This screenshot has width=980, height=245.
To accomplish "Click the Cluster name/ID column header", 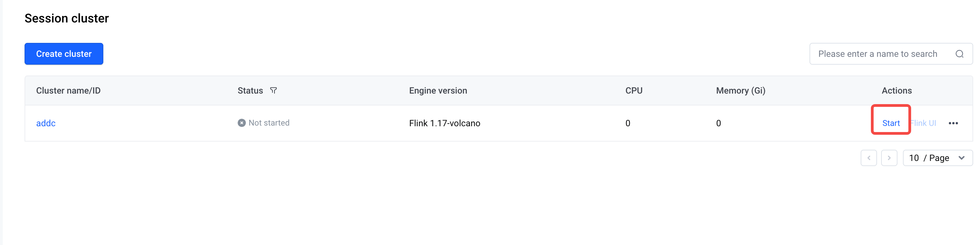I will pos(69,91).
